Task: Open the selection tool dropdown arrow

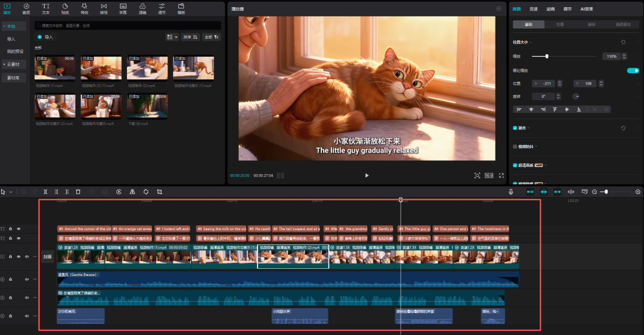Action: [11, 192]
